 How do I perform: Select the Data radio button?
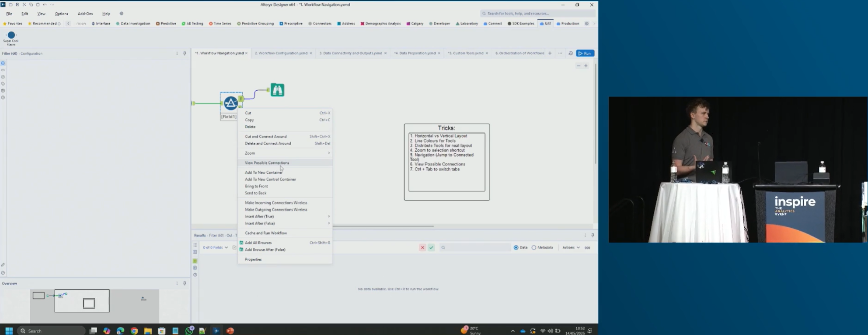[x=516, y=247]
